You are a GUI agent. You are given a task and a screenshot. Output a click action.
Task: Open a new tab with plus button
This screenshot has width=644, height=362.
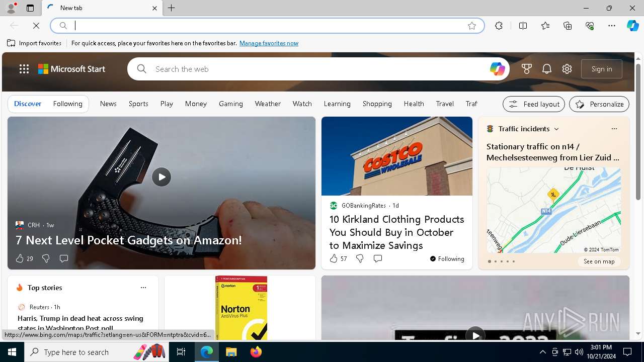[172, 8]
